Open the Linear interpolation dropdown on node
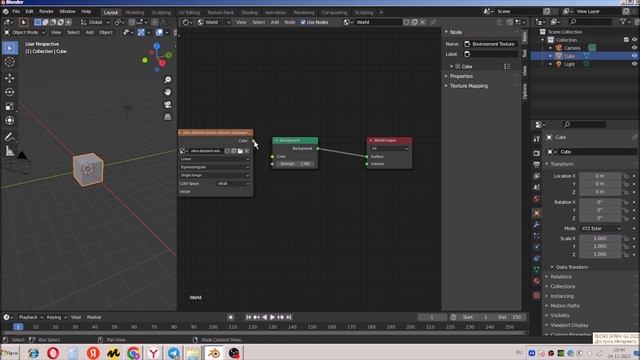640x360 pixels. point(215,159)
